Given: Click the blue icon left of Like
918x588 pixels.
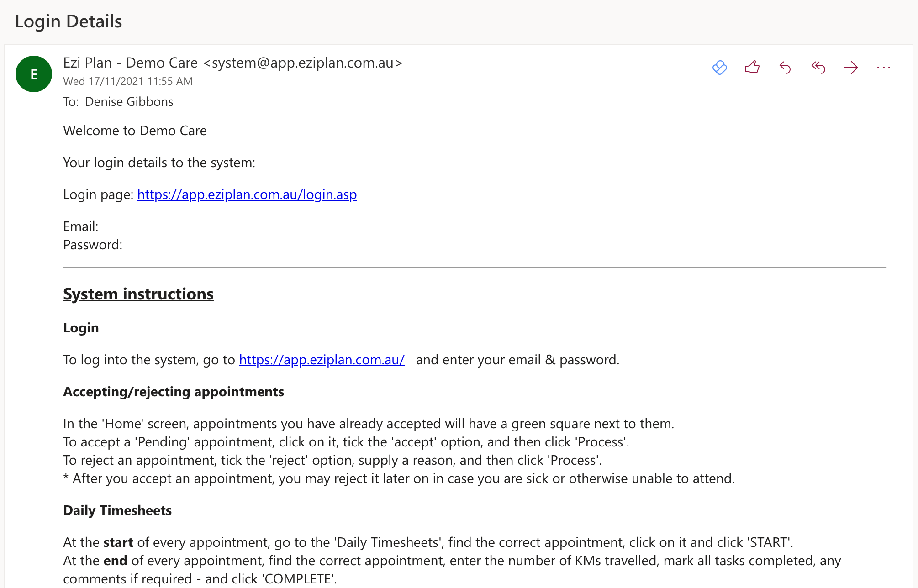Looking at the screenshot, I should (x=719, y=68).
